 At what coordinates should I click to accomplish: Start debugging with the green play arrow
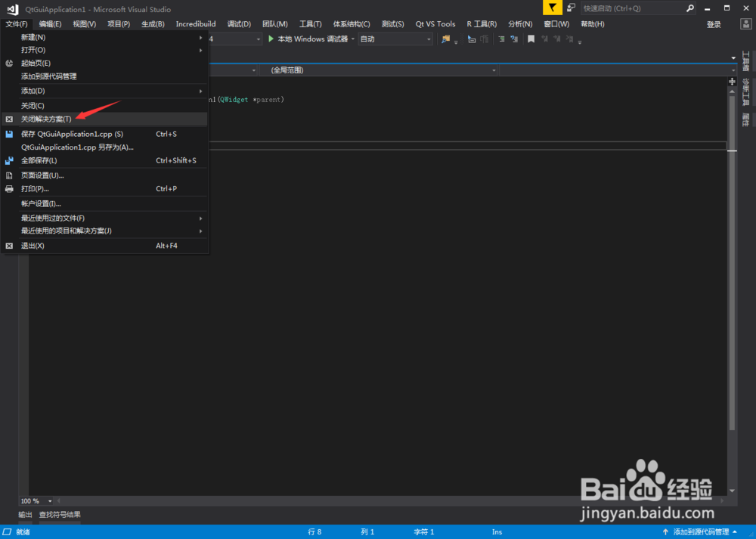(x=271, y=39)
